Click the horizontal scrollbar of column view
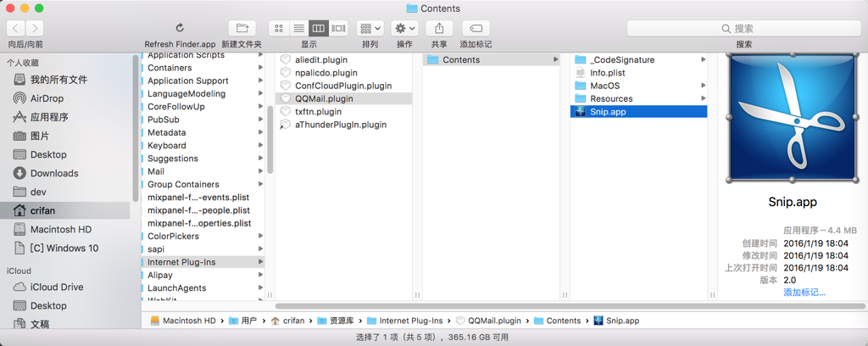Viewport: 868px width, 346px height. 570,305
